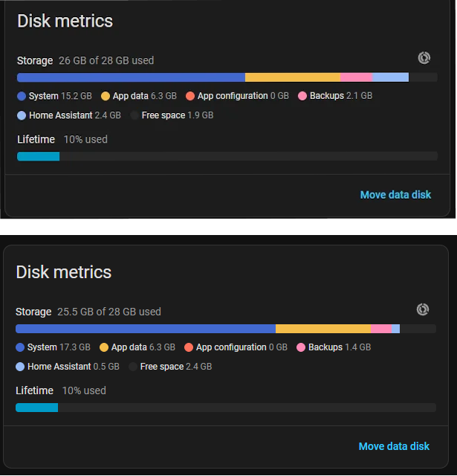
Task: Click the pink dot next to Backups 2.1 GB
Action: [x=302, y=96]
